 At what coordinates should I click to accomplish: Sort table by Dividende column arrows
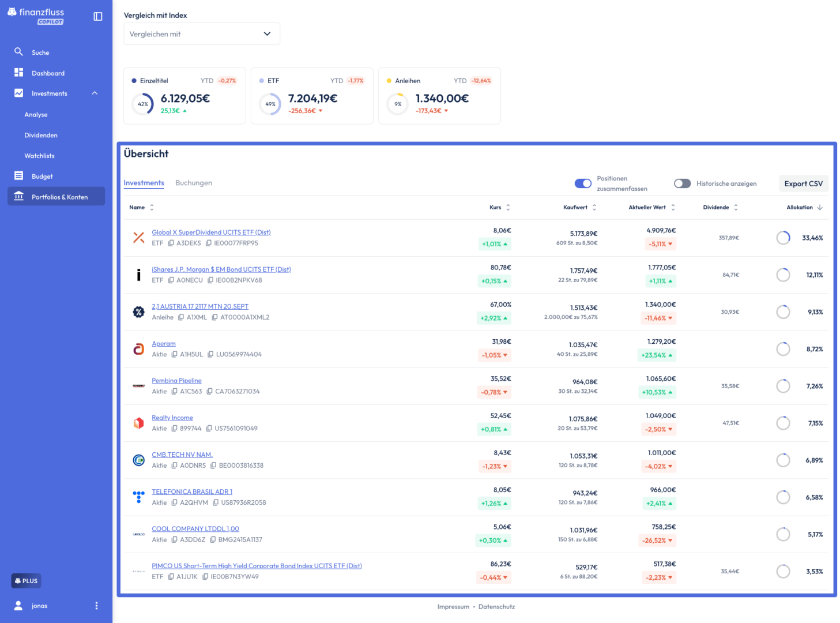(736, 208)
